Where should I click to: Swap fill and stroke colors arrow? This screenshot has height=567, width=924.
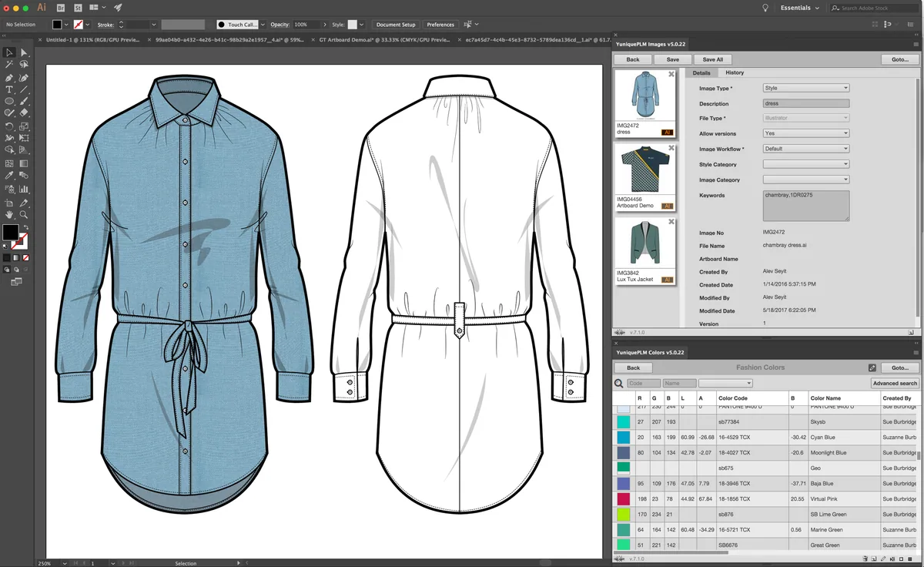[x=27, y=226]
